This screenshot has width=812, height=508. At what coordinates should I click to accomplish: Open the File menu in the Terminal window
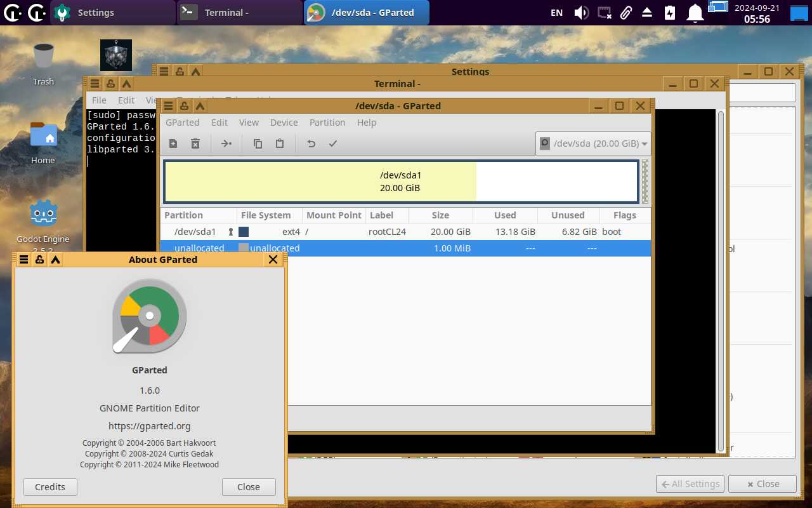click(x=99, y=100)
